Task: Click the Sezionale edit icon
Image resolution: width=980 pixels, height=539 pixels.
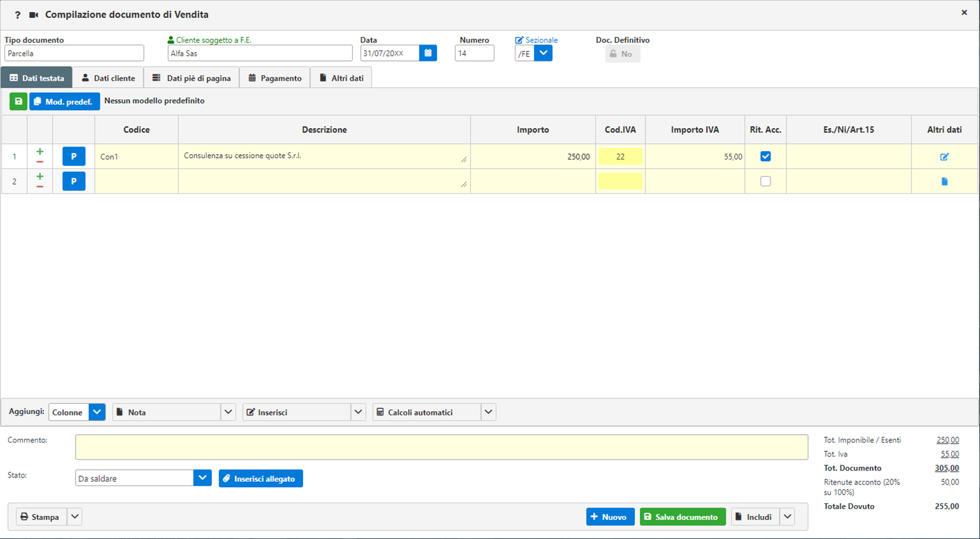Action: point(519,40)
